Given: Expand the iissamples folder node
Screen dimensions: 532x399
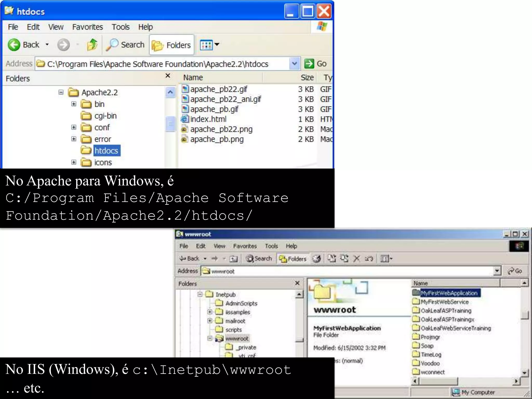Looking at the screenshot, I should [210, 312].
